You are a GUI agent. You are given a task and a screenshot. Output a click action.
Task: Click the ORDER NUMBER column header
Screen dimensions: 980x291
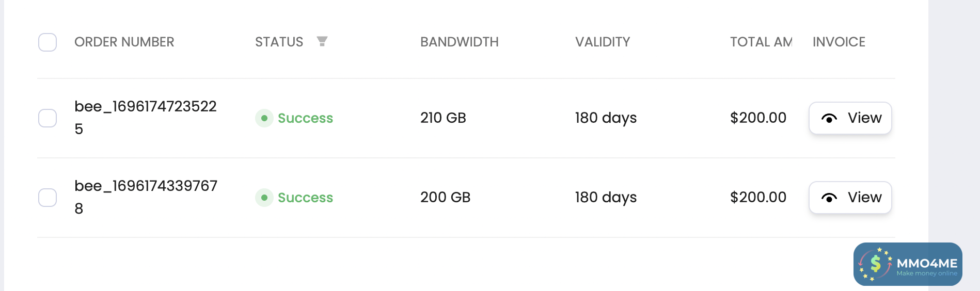tap(124, 42)
